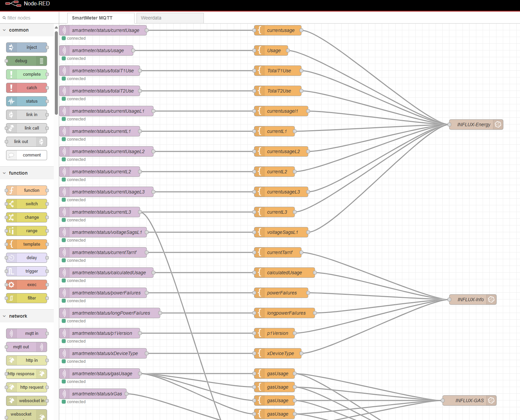The image size is (520, 420).
Task: Select the currentusage template node
Action: point(278,30)
